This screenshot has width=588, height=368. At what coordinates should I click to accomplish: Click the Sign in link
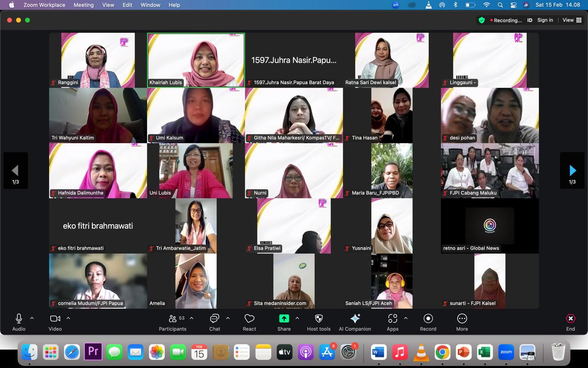(x=545, y=20)
